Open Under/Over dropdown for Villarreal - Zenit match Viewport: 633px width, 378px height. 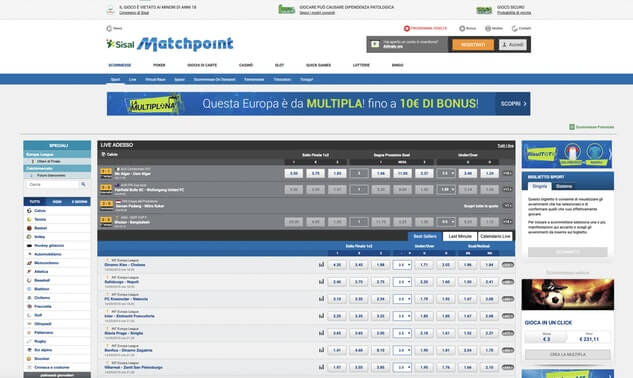click(x=402, y=368)
